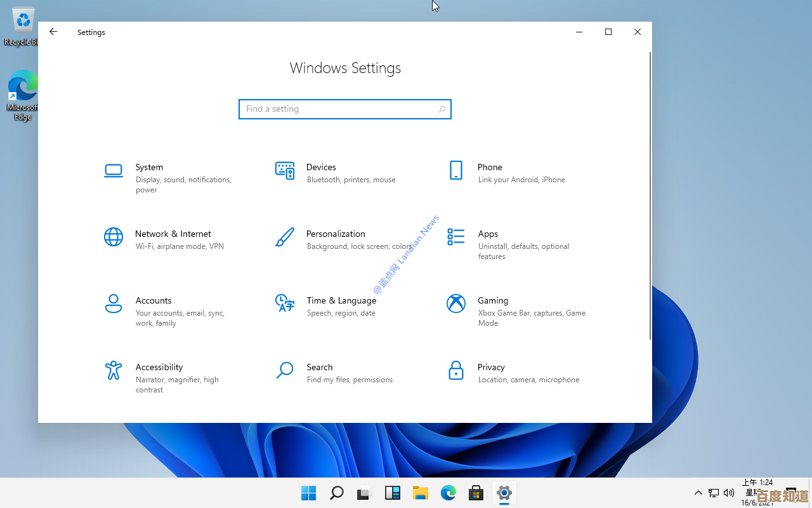
Task: Open the Start menu
Action: pos(308,492)
